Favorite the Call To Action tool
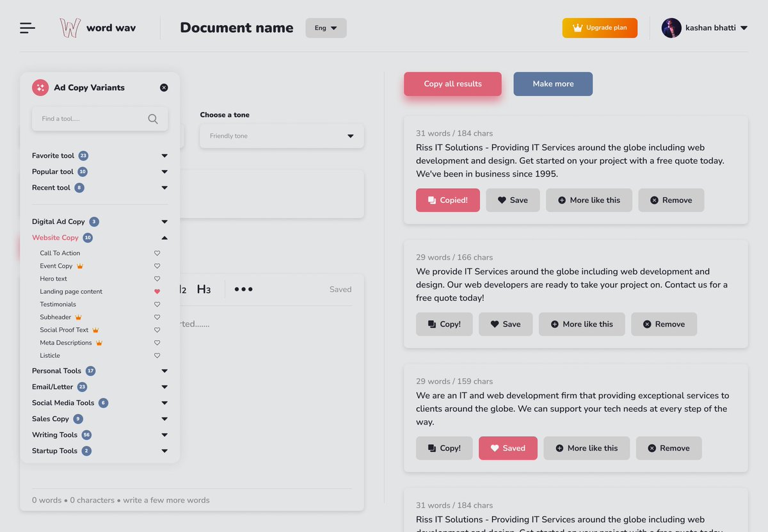 coord(157,254)
